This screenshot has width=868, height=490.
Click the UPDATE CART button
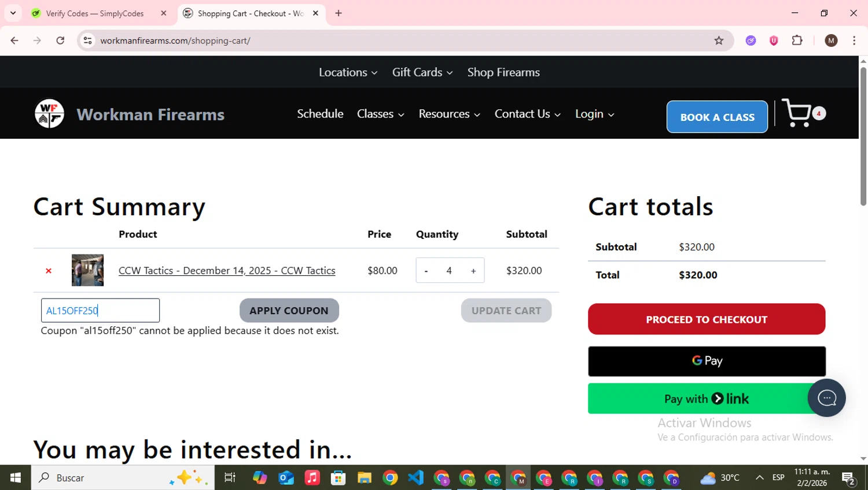506,311
